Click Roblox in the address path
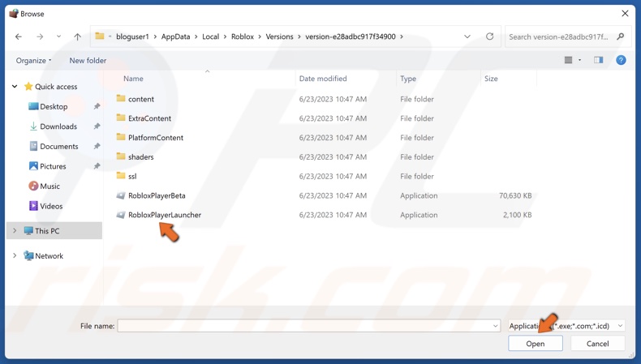 (243, 36)
